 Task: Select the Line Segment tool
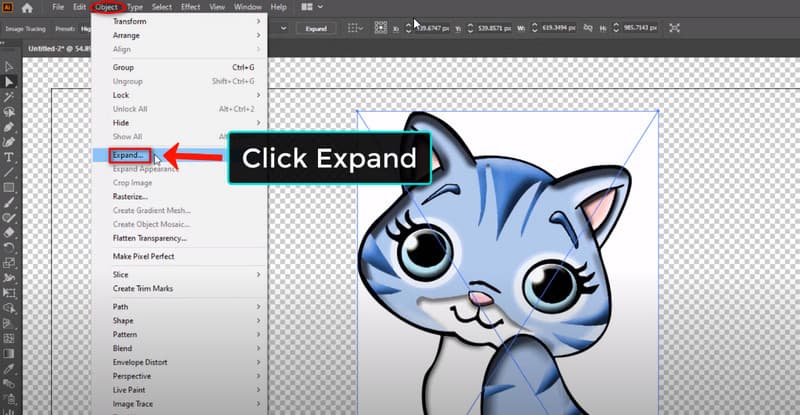point(9,173)
